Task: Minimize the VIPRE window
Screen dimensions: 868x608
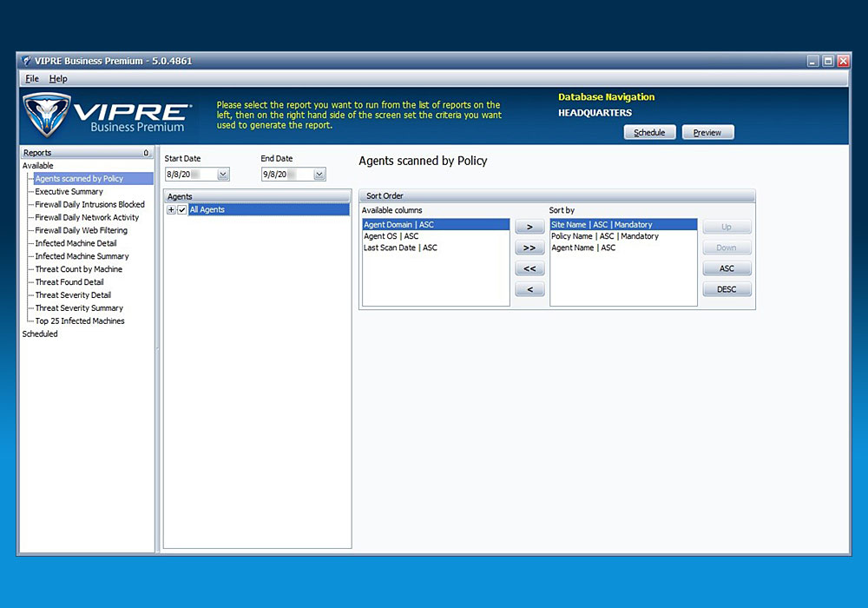Action: tap(812, 61)
